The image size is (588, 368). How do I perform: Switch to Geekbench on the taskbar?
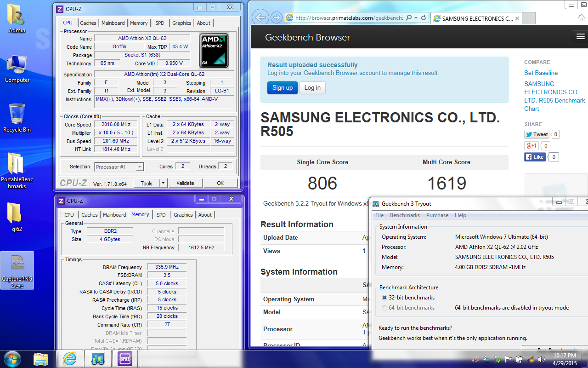click(98, 359)
